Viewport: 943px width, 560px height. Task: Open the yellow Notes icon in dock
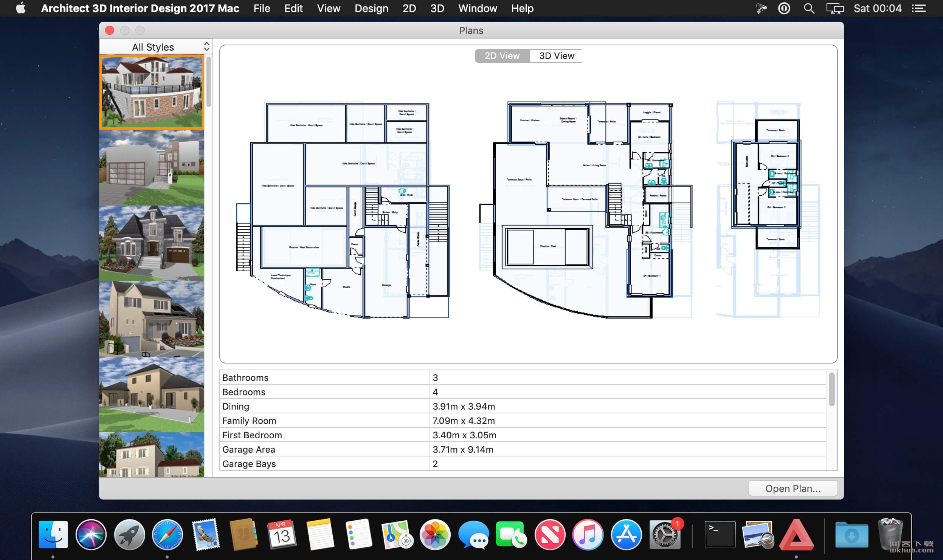point(320,534)
